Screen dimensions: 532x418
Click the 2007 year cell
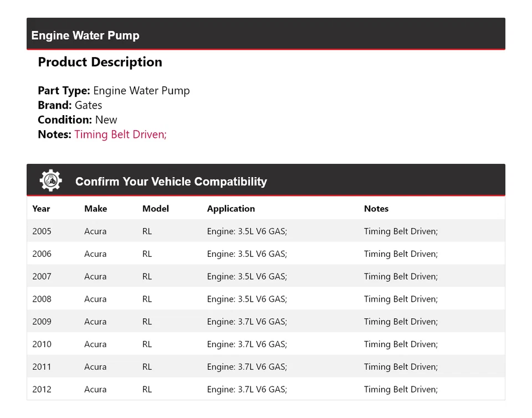tap(42, 276)
